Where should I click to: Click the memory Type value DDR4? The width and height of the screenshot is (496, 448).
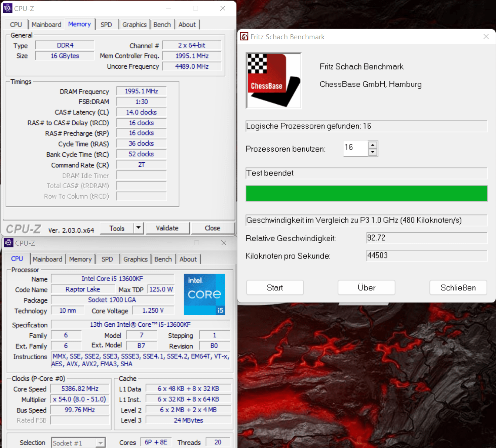click(65, 45)
